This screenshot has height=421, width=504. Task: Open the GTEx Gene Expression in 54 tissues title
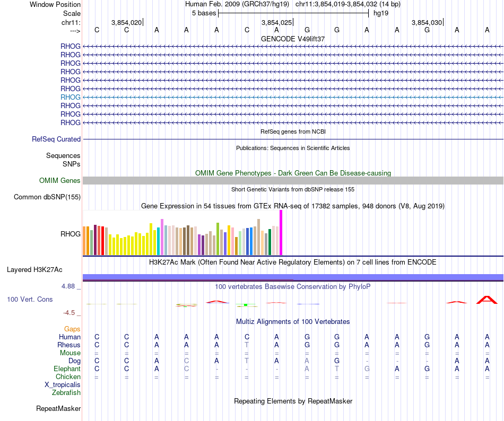[x=293, y=206]
